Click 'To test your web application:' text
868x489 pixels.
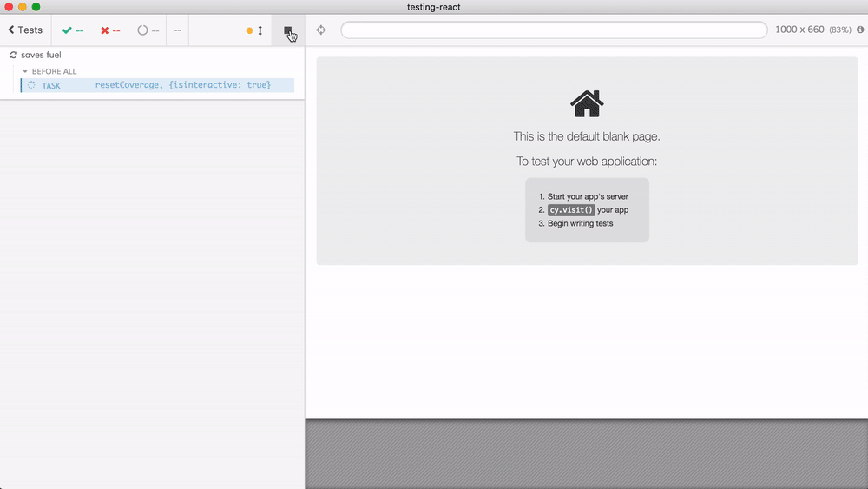click(x=587, y=162)
